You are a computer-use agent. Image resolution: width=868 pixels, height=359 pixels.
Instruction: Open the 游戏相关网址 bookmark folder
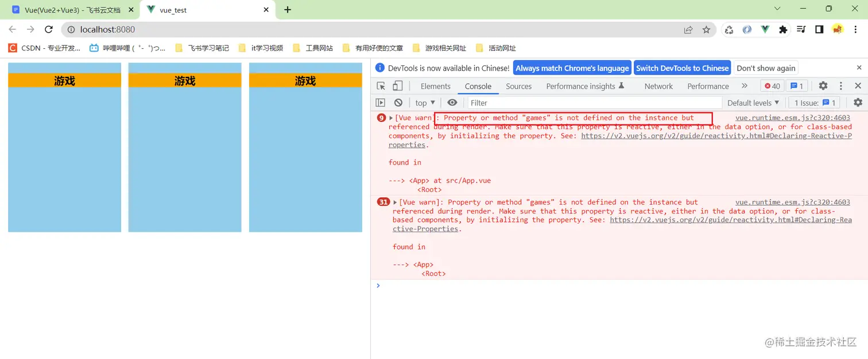[x=439, y=48]
